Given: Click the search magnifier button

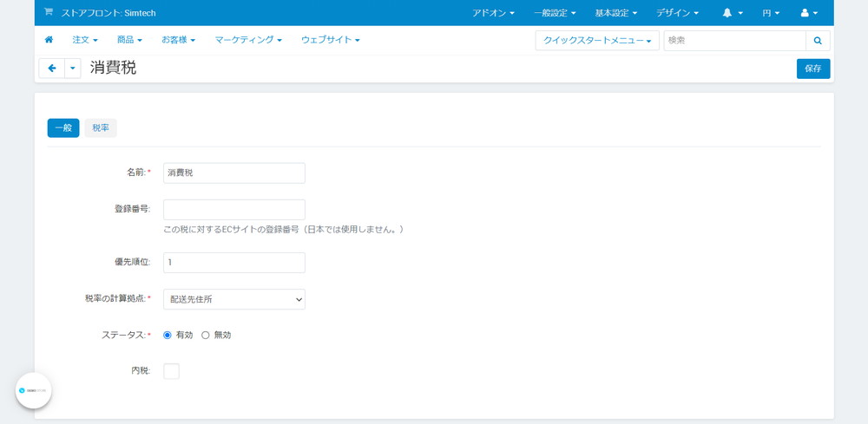Looking at the screenshot, I should (818, 41).
